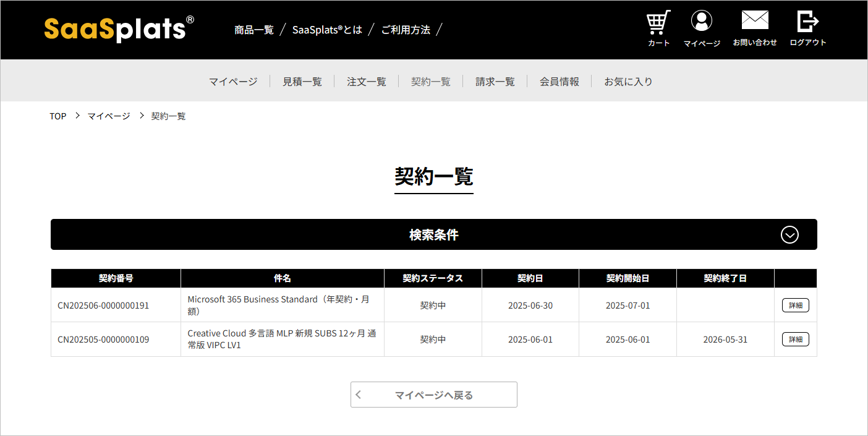This screenshot has width=868, height=436.
Task: Click 契約中 status in the Creative Cloud row
Action: pos(433,340)
